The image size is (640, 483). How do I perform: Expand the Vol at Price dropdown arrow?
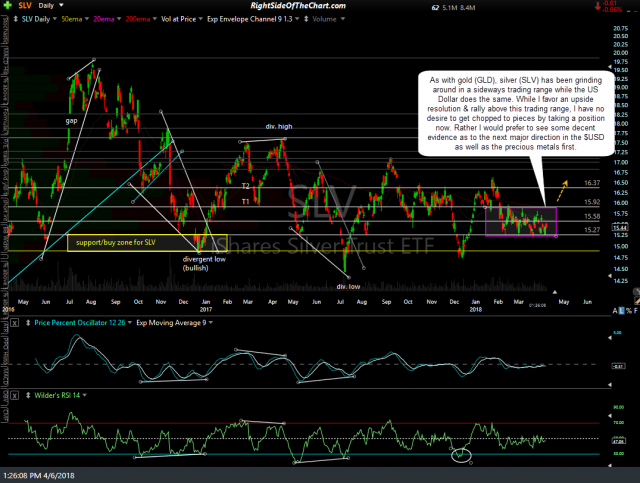point(200,19)
